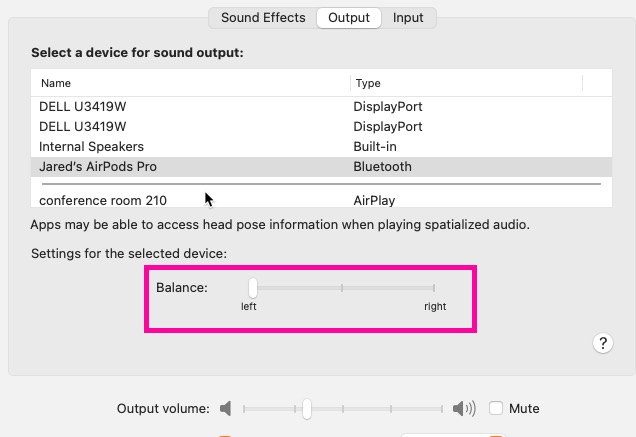Select Jared's AirPods Pro device row

pyautogui.click(x=321, y=167)
